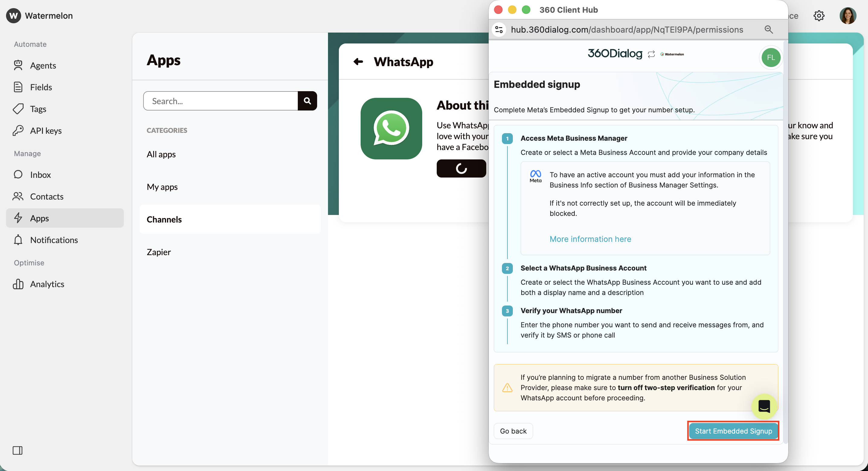Collapse the sidebar with the bottom-left icon
The width and height of the screenshot is (868, 471).
pos(18,450)
